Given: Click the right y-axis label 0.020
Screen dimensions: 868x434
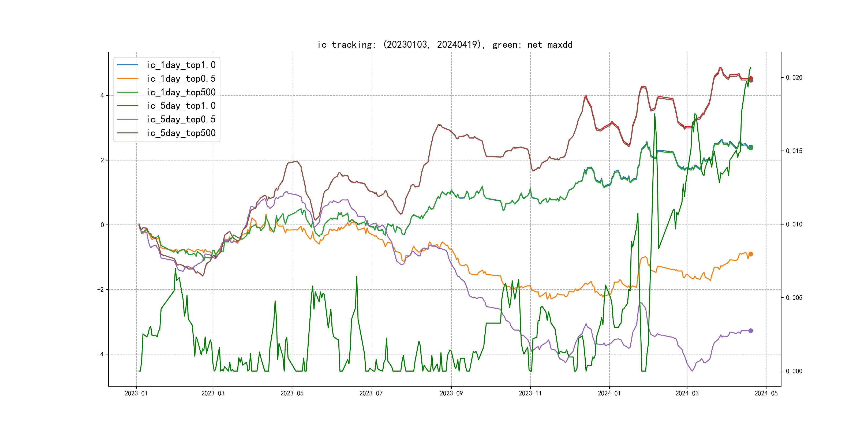Looking at the screenshot, I should (x=794, y=77).
